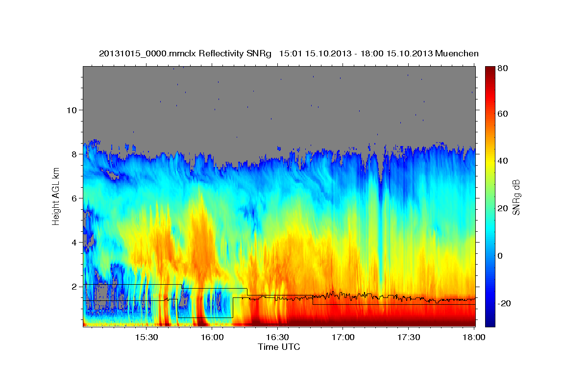
Task: Click the colorbar value -20
Action: click(x=504, y=303)
